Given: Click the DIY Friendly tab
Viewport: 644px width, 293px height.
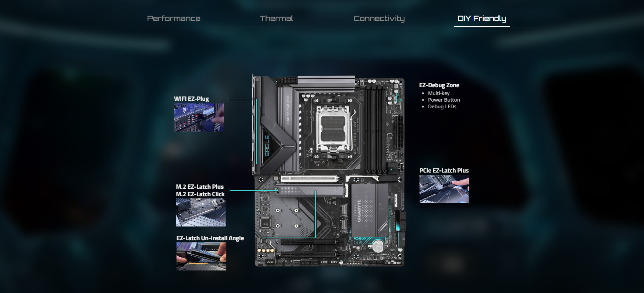Looking at the screenshot, I should coord(482,18).
